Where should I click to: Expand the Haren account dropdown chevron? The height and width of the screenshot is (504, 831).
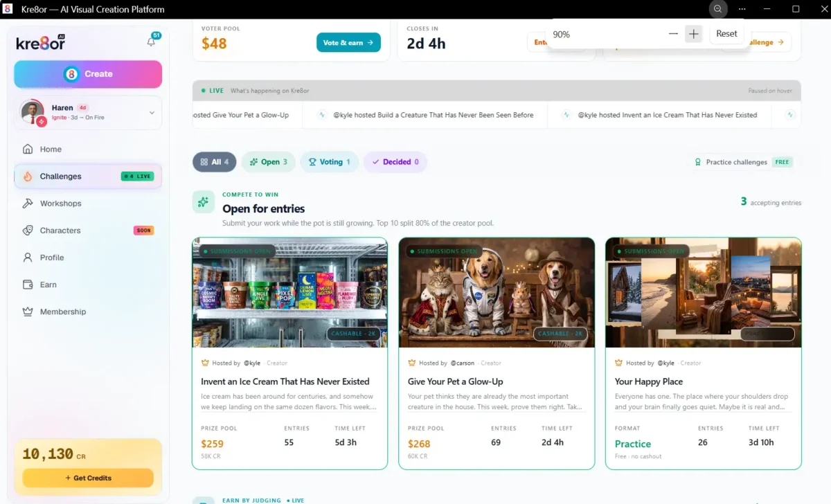152,113
